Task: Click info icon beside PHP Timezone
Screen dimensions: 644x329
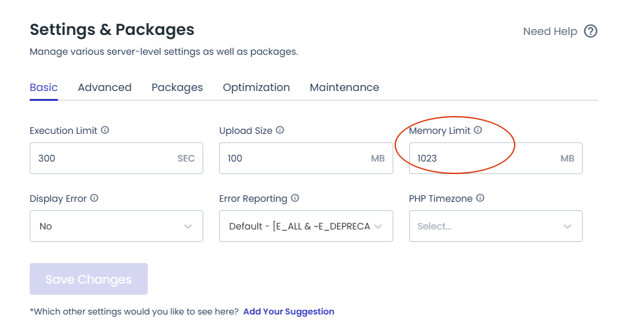Action: tap(480, 198)
